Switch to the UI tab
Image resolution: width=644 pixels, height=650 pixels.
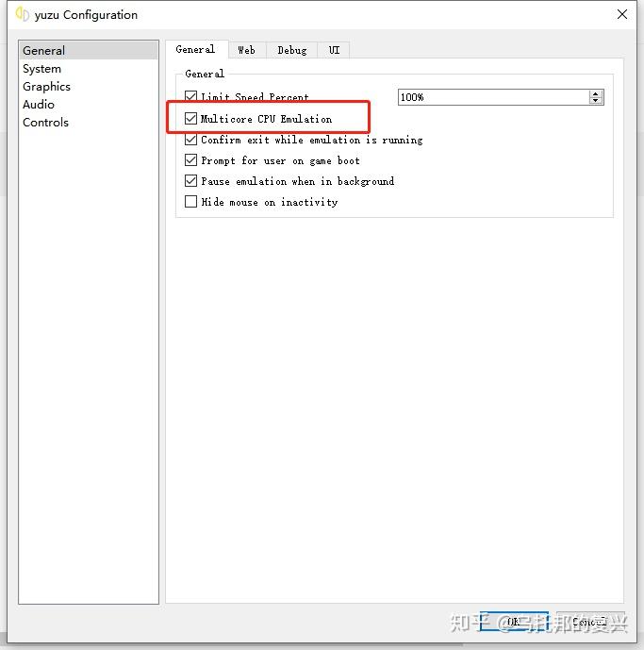(x=334, y=50)
